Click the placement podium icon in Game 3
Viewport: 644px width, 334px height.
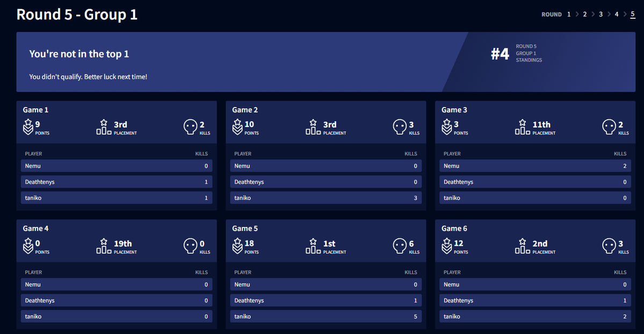[x=523, y=127]
